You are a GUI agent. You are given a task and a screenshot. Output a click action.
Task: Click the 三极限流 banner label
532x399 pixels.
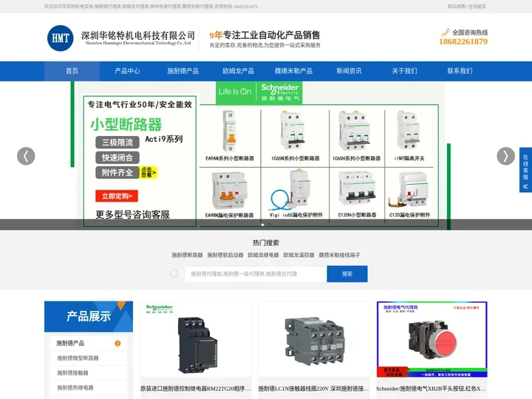117,143
